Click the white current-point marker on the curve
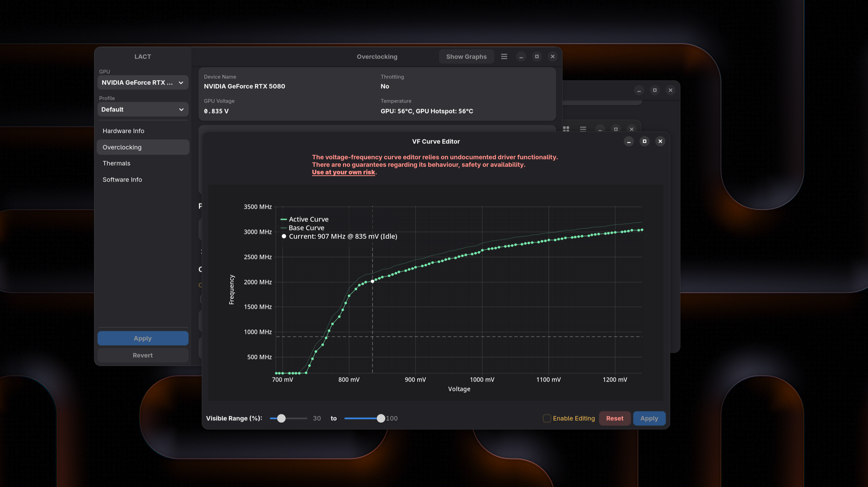The width and height of the screenshot is (868, 487). pos(372,281)
